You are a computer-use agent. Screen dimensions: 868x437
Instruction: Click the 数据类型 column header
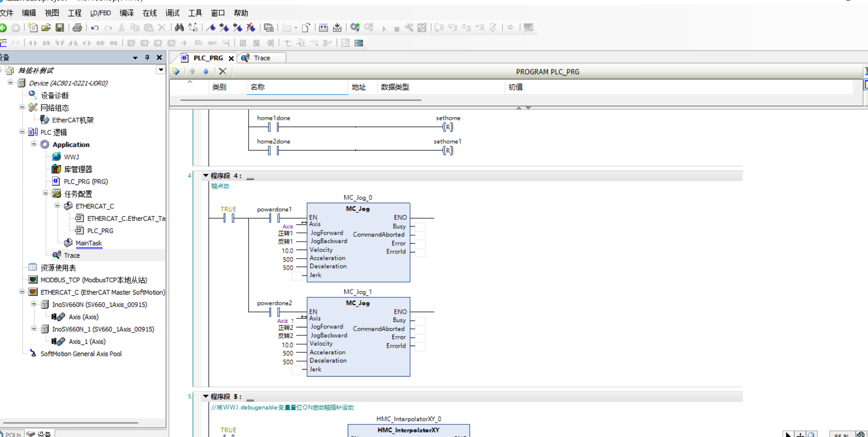tap(441, 87)
